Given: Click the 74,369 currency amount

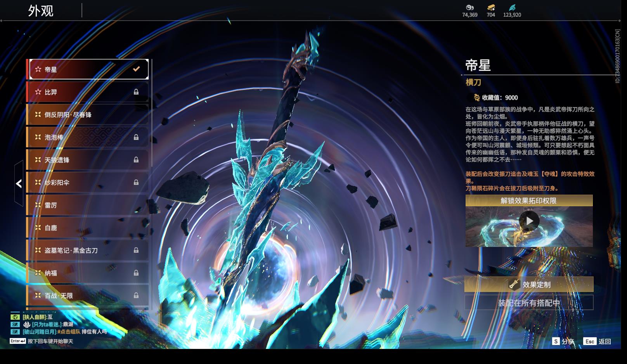Looking at the screenshot, I should coord(470,15).
